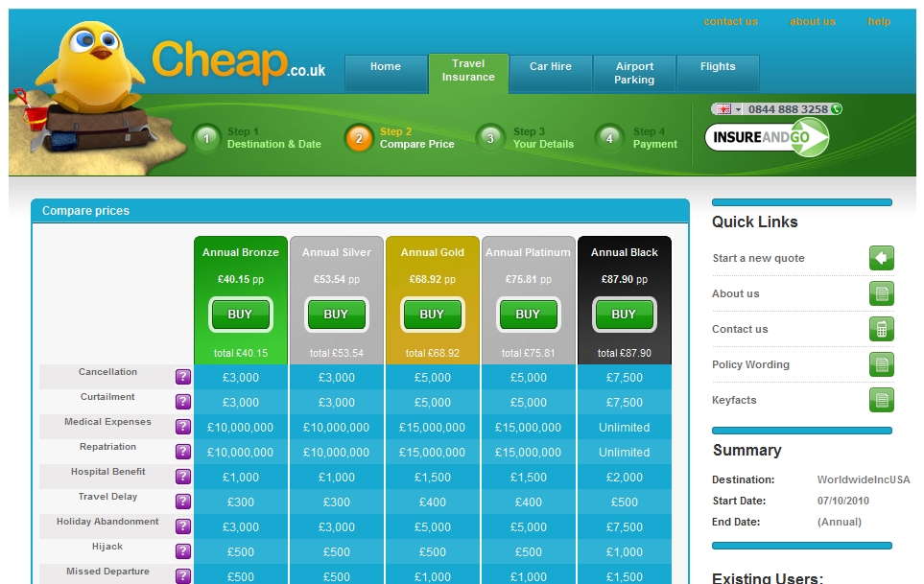Click the Annual Black column header
Viewport: 924px width, 584px height.
624,252
